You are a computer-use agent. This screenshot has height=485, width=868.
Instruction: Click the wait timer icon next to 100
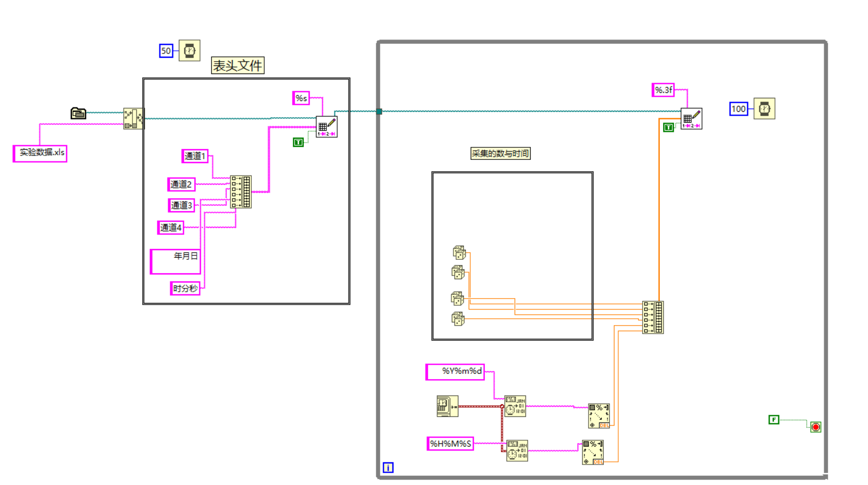(764, 109)
